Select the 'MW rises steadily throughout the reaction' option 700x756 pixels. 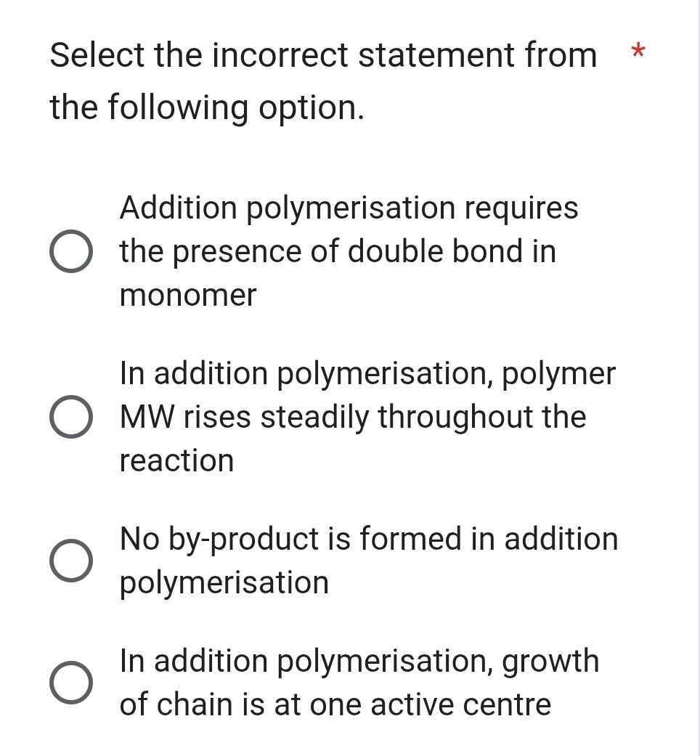point(71,417)
